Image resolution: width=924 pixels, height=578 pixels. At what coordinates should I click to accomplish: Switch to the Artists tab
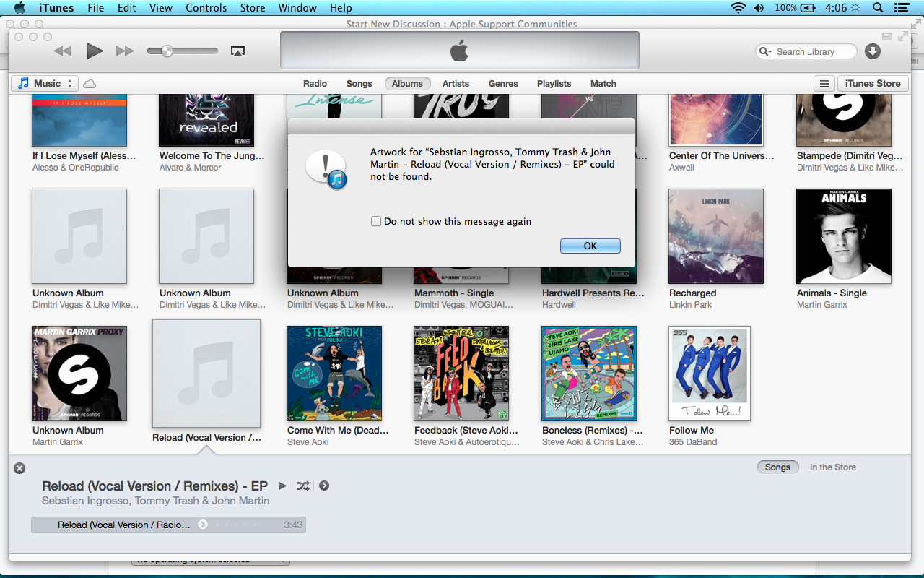[456, 84]
